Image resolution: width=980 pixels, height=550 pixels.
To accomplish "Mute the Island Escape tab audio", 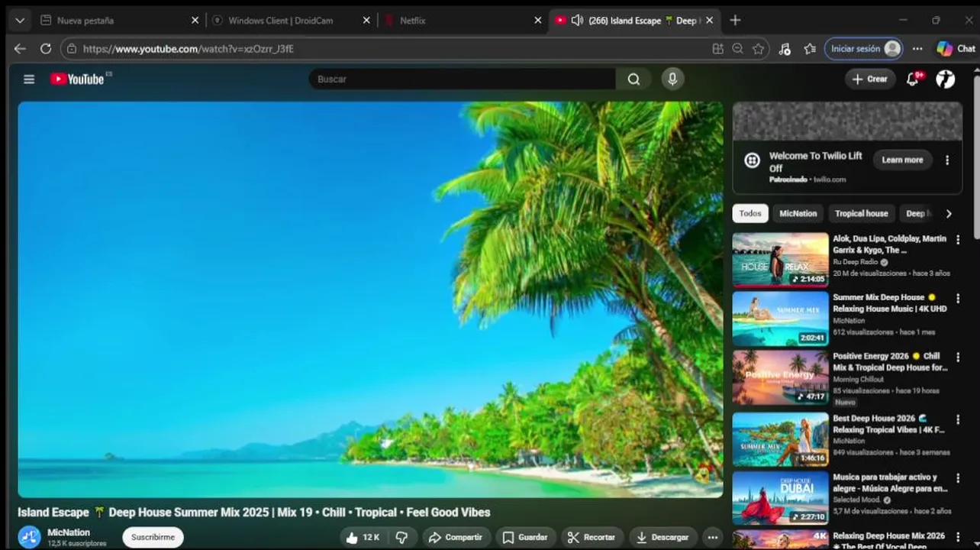I will pyautogui.click(x=577, y=21).
